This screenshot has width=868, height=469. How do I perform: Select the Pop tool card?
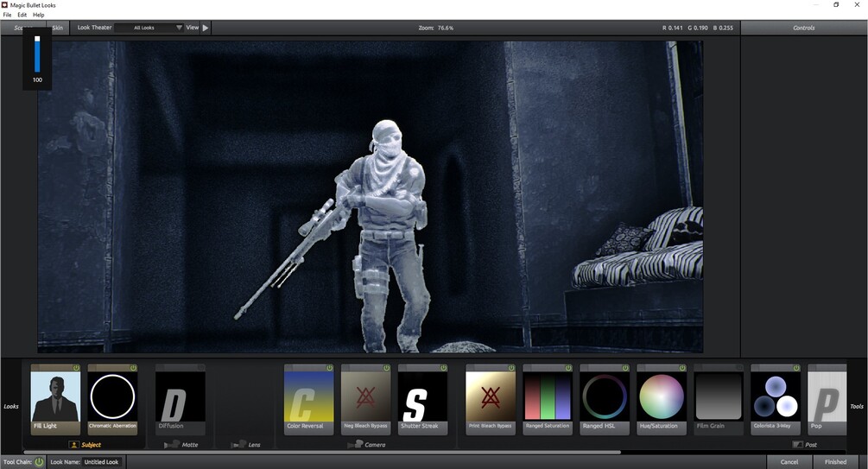[827, 400]
